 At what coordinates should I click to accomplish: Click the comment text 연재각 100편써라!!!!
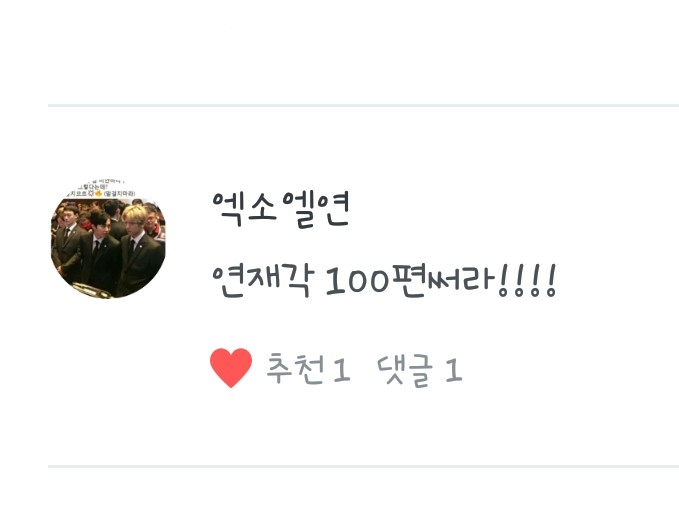384,281
